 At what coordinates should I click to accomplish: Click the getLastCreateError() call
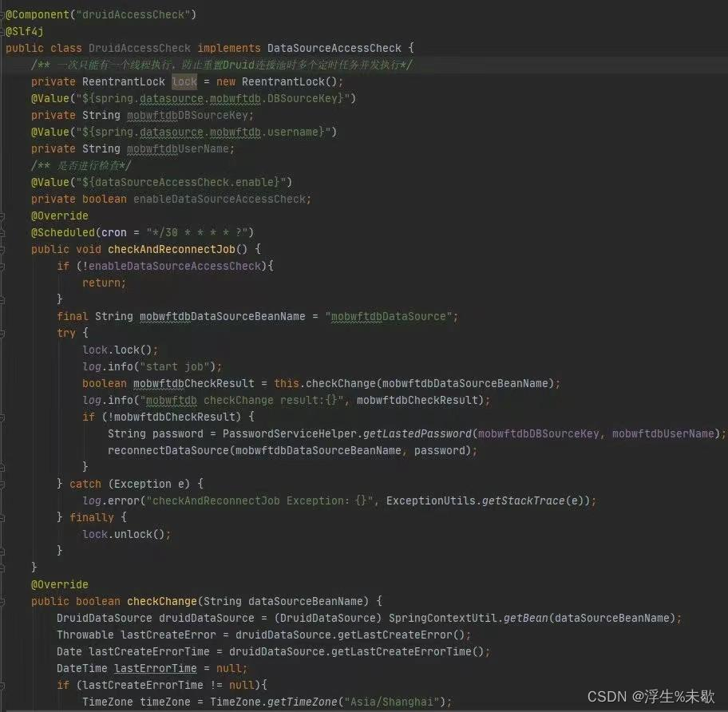(x=402, y=635)
